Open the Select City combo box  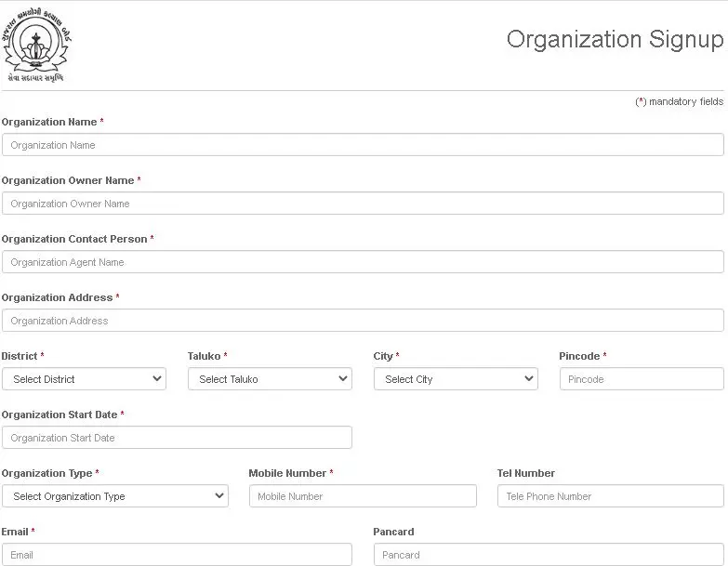[456, 379]
